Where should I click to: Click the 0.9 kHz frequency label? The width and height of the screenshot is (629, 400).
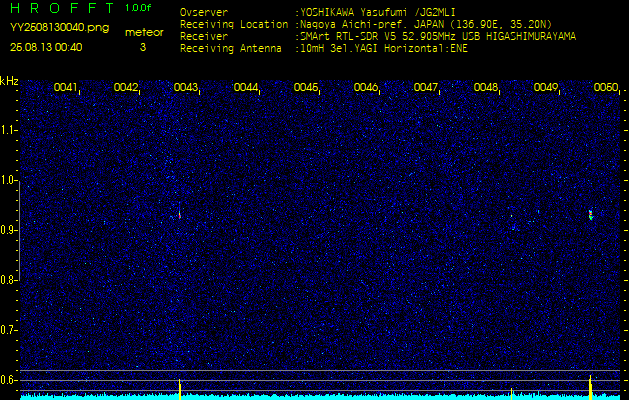[x=8, y=230]
